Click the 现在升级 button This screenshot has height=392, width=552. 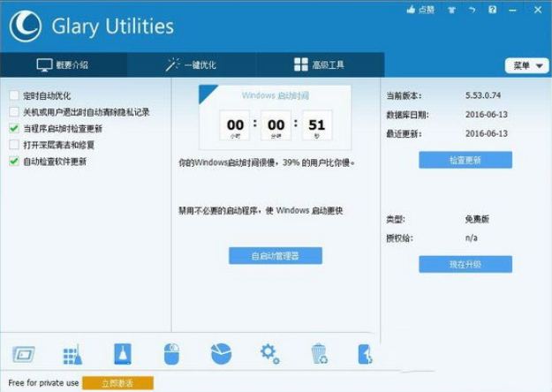(465, 264)
